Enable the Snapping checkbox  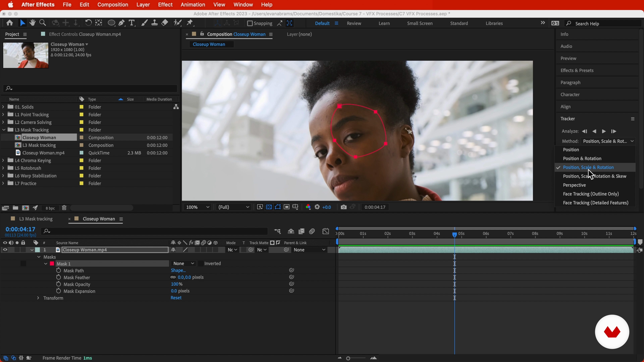(250, 23)
